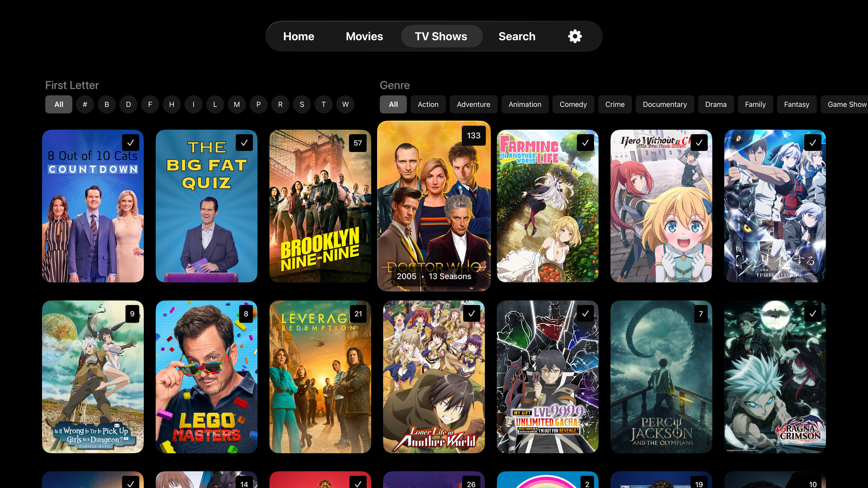Image resolution: width=868 pixels, height=488 pixels.
Task: Click checkmark on 8 Out of 10 Cats Countdown
Action: tap(131, 143)
